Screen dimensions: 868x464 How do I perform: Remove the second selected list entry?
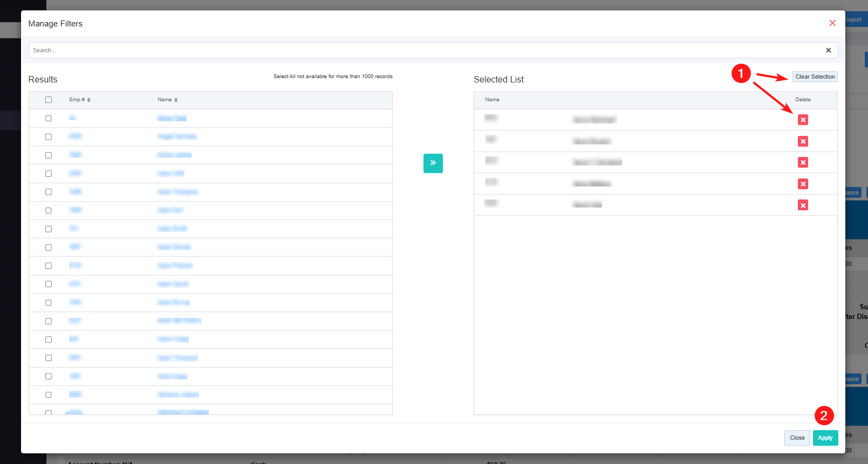[x=803, y=141]
